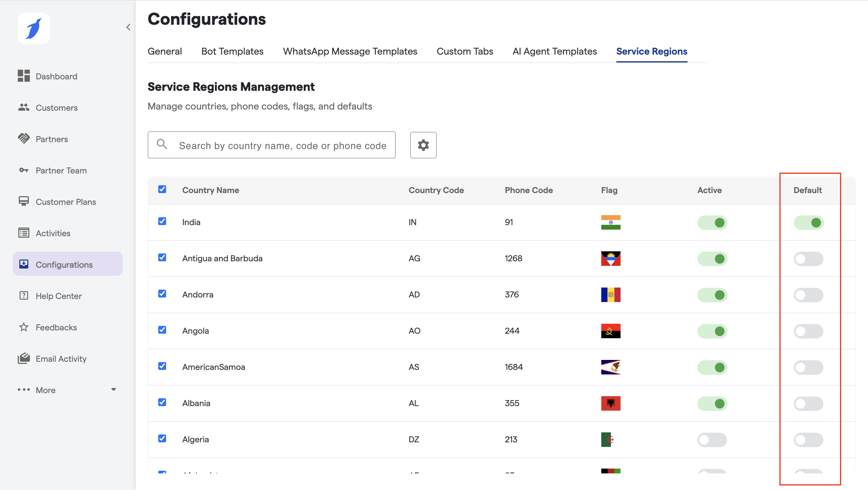Uncheck the Angola row checkbox
Screen dimensions: 868x490
(x=162, y=330)
